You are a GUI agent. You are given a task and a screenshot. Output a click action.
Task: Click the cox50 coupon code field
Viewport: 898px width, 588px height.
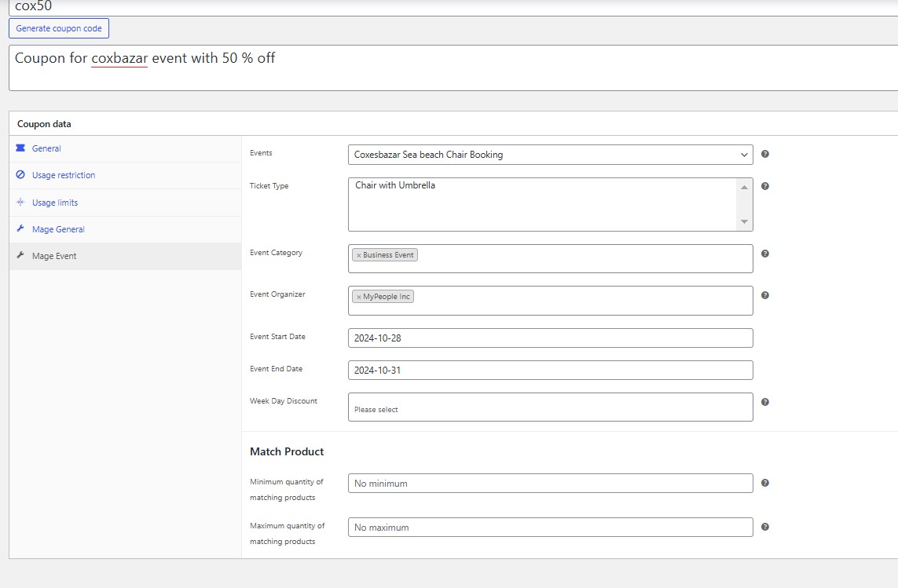(x=453, y=7)
